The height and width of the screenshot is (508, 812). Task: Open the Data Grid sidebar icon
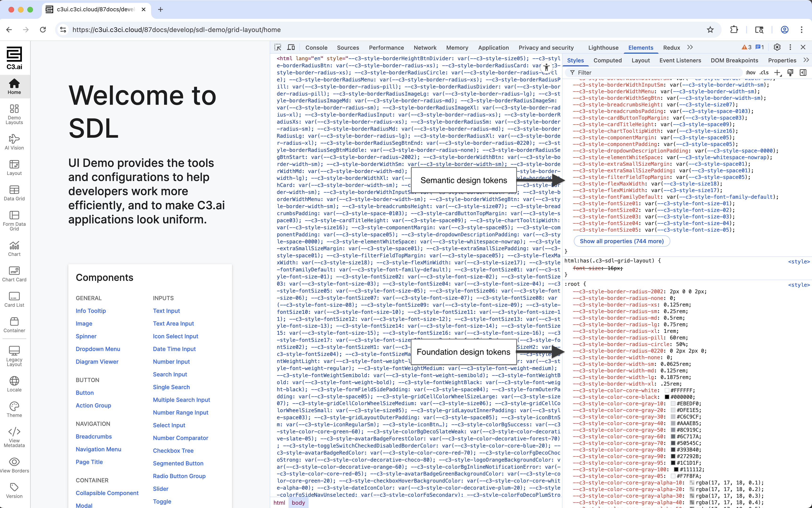click(x=14, y=190)
